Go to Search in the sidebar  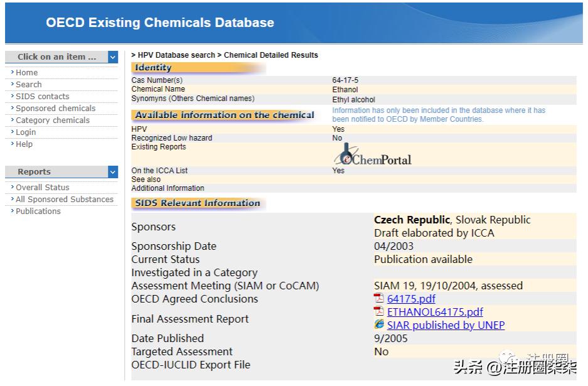(x=29, y=85)
